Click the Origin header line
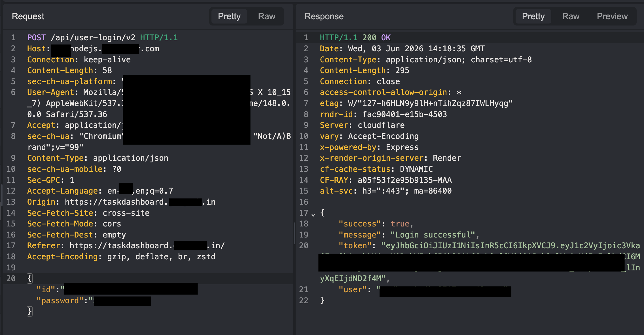The image size is (644, 335). [121, 202]
